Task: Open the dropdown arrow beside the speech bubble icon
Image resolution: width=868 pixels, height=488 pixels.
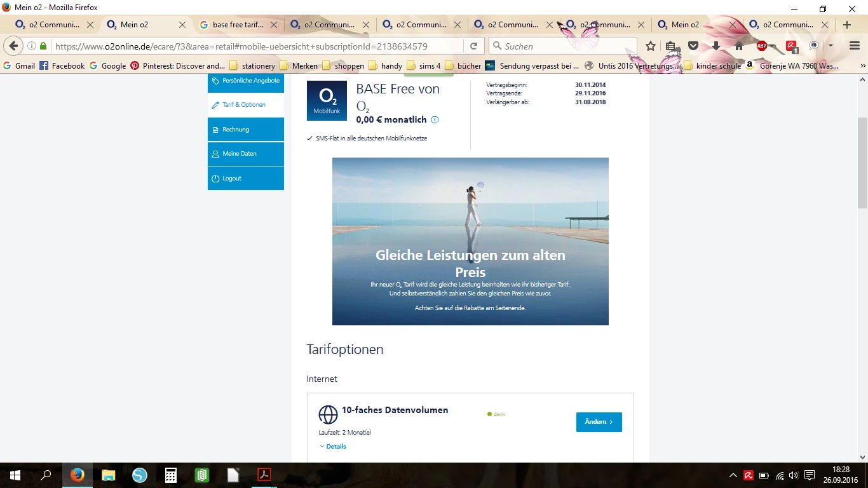Action: 831,46
